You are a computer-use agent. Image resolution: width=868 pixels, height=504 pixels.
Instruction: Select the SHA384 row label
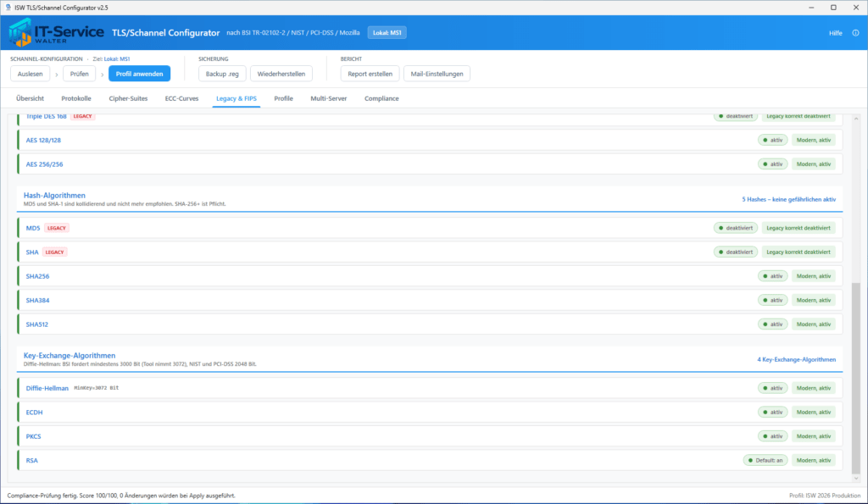pos(37,301)
